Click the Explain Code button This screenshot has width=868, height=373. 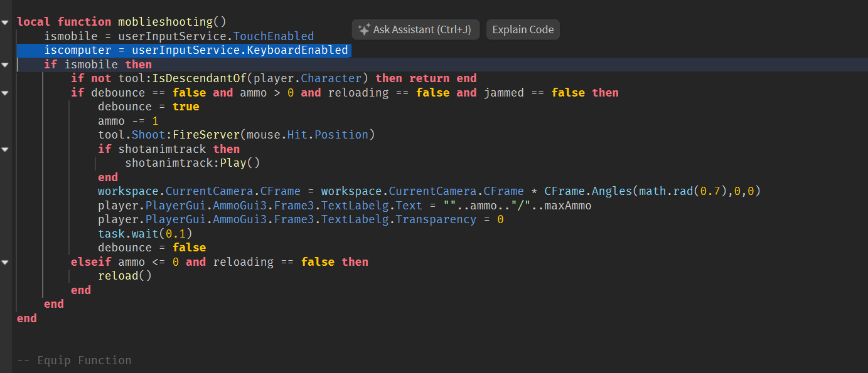pyautogui.click(x=523, y=29)
